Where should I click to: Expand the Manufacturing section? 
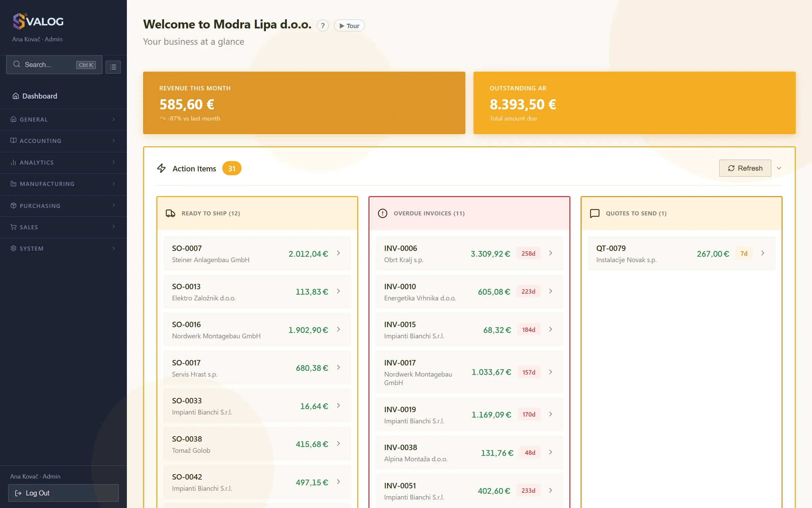pos(63,184)
